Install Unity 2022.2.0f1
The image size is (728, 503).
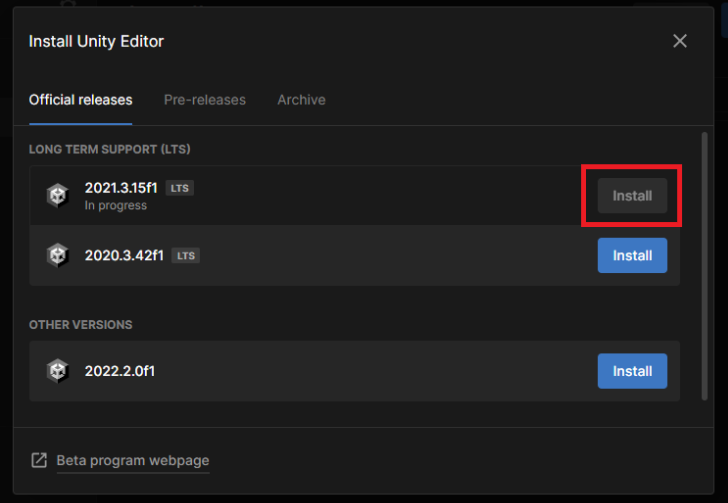click(632, 371)
